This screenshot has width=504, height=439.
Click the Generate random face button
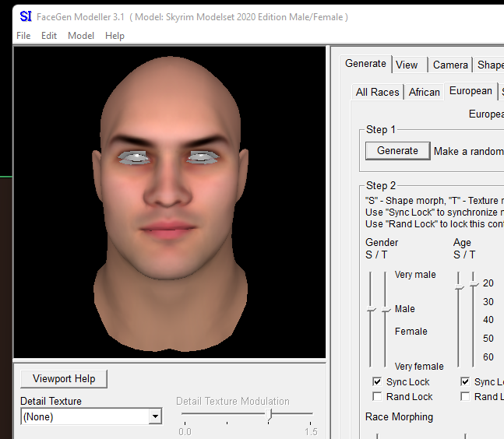pyautogui.click(x=397, y=151)
